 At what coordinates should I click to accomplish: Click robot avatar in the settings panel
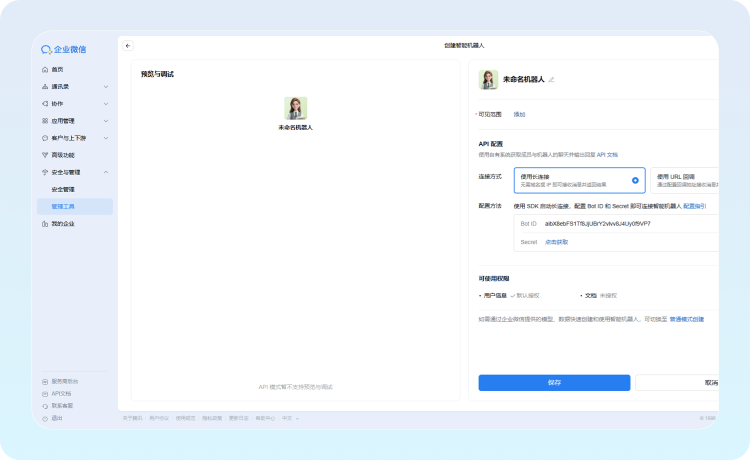[488, 80]
